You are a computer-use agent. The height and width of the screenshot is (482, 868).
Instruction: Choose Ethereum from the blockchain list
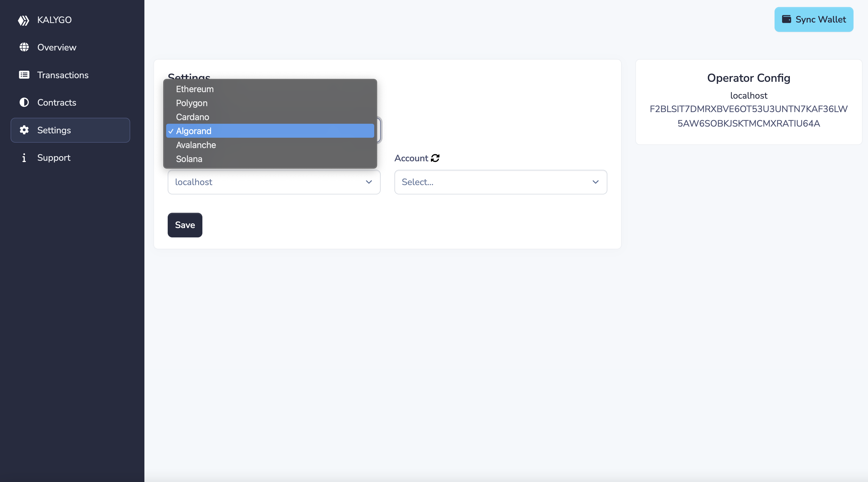[195, 89]
